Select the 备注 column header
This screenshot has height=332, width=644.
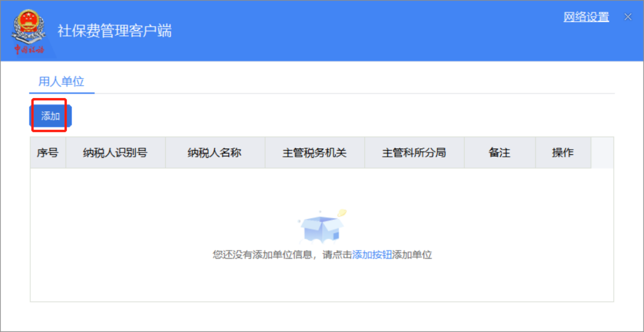[499, 153]
